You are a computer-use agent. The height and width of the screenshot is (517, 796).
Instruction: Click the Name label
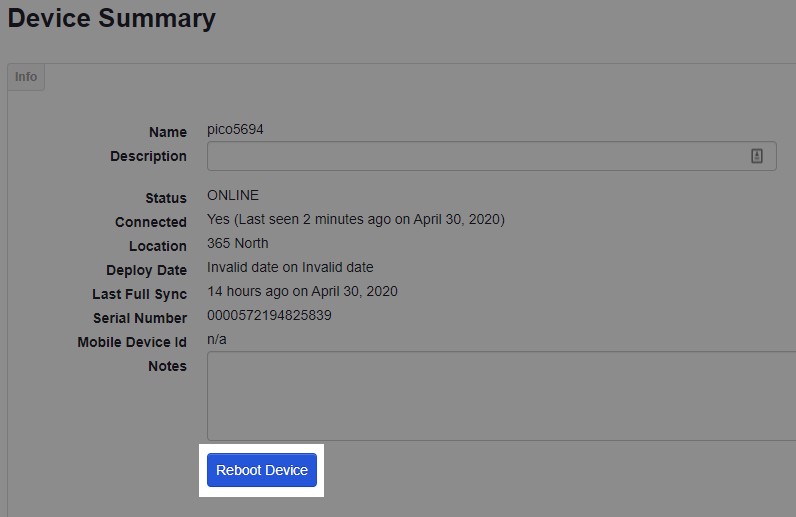(x=167, y=132)
